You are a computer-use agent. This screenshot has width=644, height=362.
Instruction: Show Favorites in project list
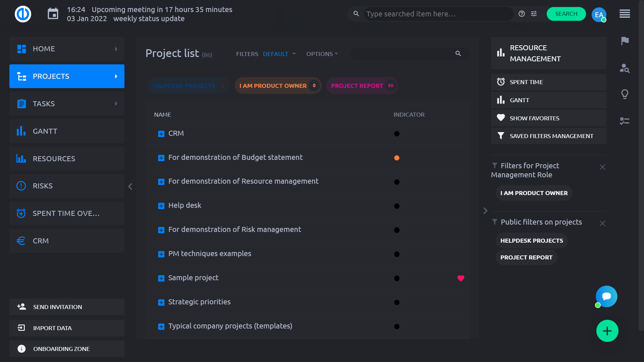pyautogui.click(x=535, y=118)
